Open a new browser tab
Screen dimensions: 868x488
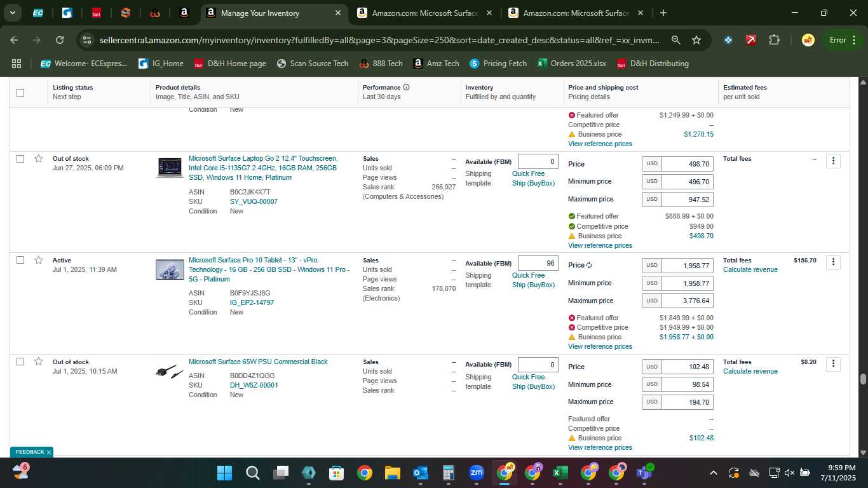(x=663, y=13)
